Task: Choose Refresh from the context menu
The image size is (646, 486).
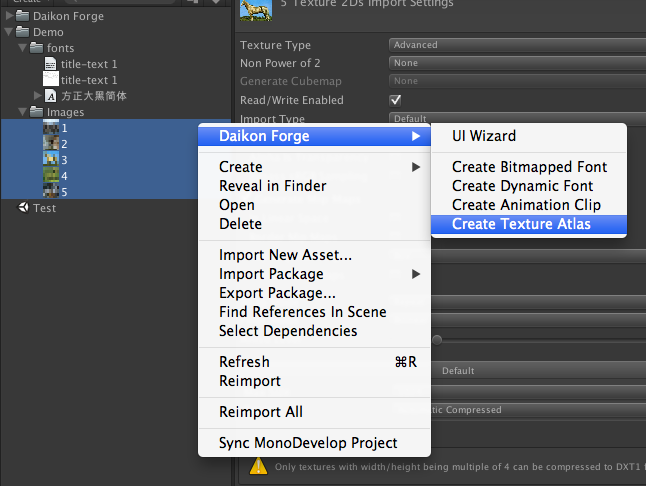Action: click(314, 362)
